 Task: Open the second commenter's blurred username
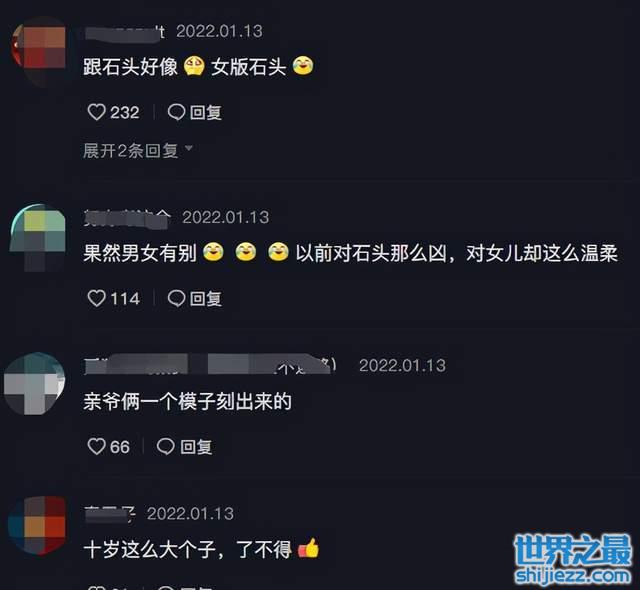point(127,218)
